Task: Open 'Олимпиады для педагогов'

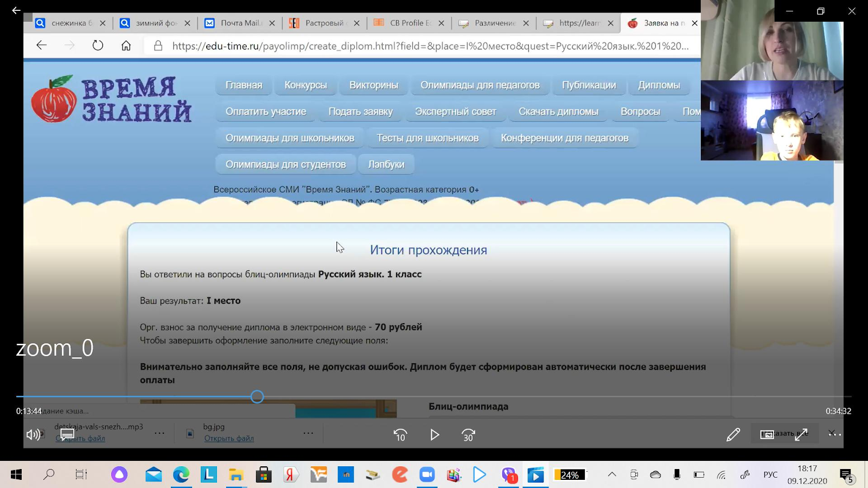Action: [x=480, y=85]
